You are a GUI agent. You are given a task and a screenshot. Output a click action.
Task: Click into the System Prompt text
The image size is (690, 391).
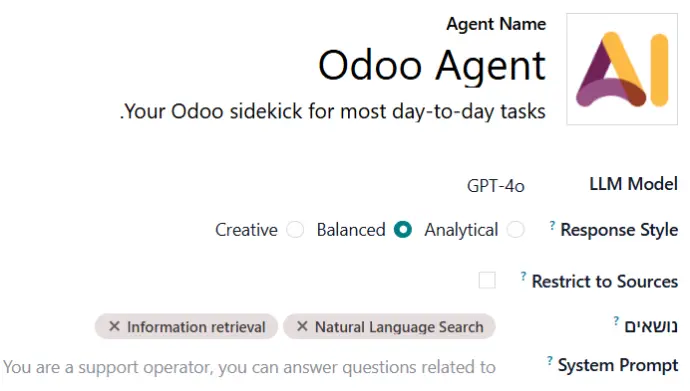(x=250, y=367)
